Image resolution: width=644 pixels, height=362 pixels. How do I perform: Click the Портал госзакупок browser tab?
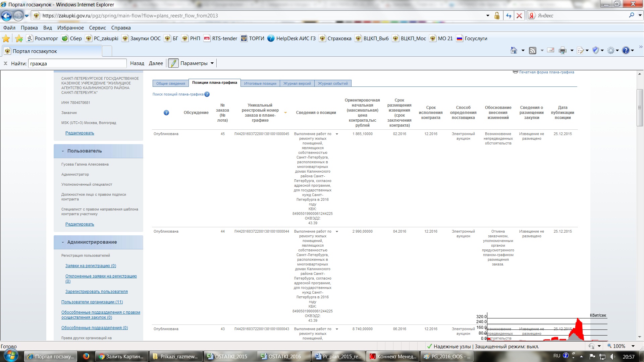(52, 51)
